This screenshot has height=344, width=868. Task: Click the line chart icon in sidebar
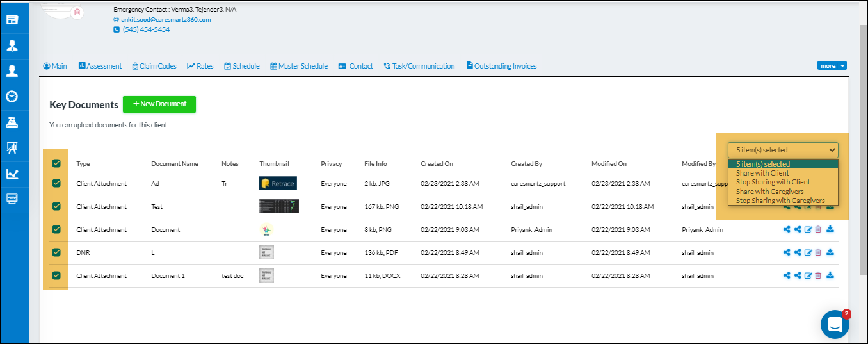pos(12,174)
